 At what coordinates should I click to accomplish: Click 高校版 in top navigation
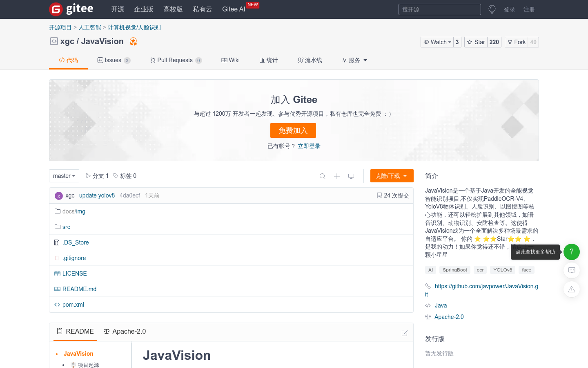click(173, 9)
